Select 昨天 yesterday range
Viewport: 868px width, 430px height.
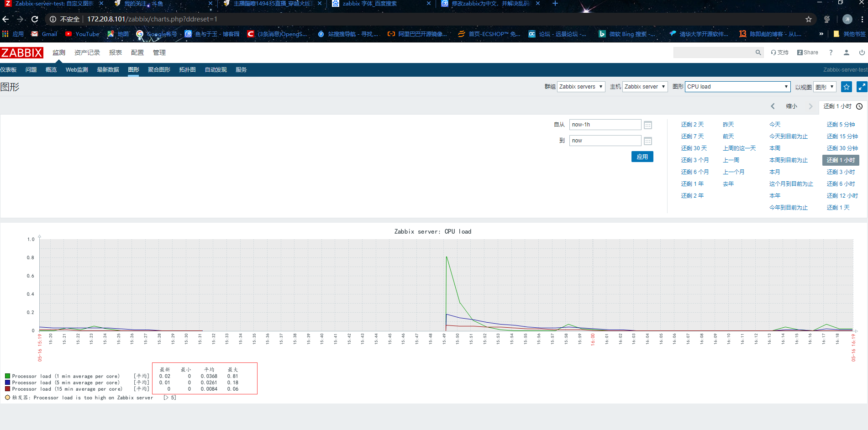[x=728, y=125]
